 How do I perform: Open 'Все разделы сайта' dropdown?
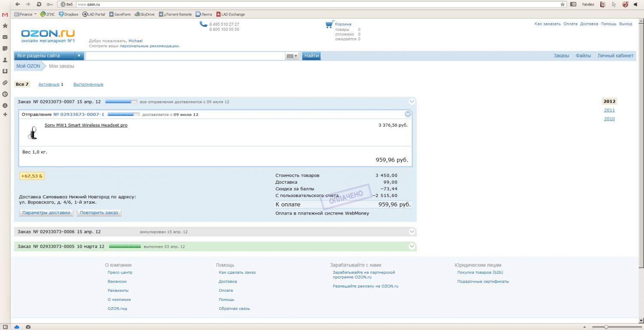(x=49, y=56)
